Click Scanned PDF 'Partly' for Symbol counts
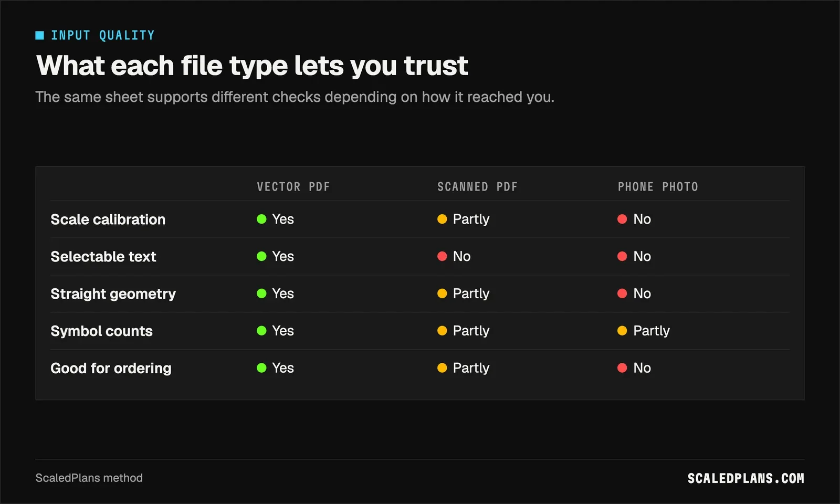The image size is (840, 504). click(471, 331)
